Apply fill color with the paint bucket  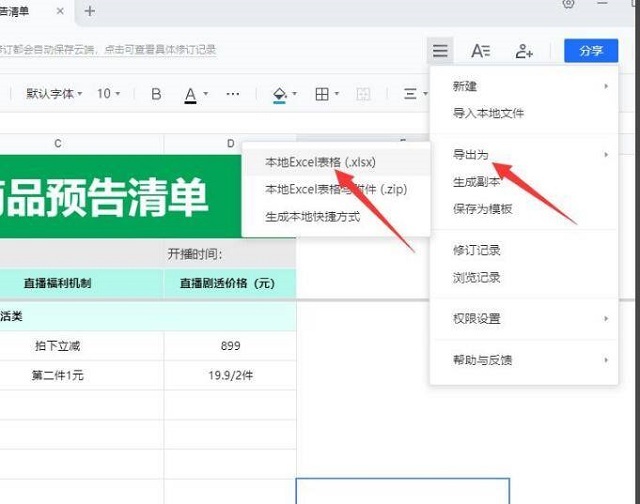point(279,95)
